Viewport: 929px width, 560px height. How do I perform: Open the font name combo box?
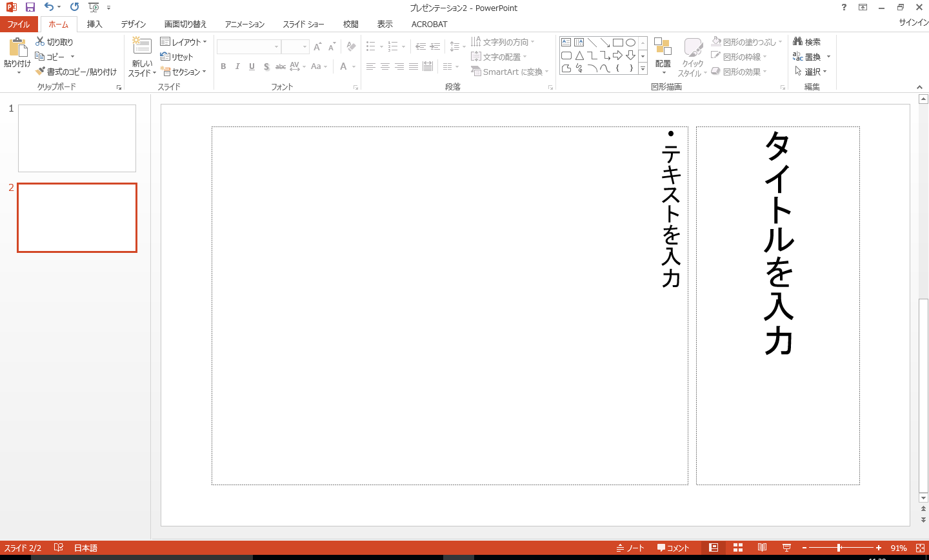248,46
